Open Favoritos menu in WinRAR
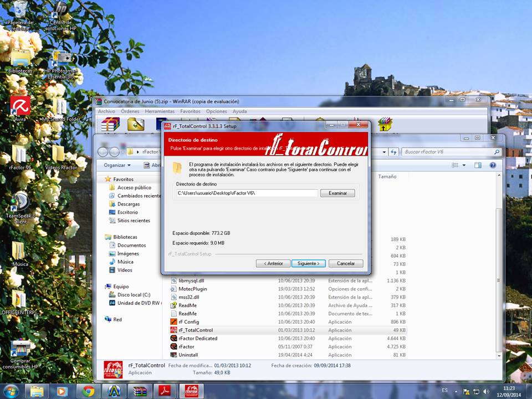This screenshot has width=532, height=399. (x=190, y=111)
